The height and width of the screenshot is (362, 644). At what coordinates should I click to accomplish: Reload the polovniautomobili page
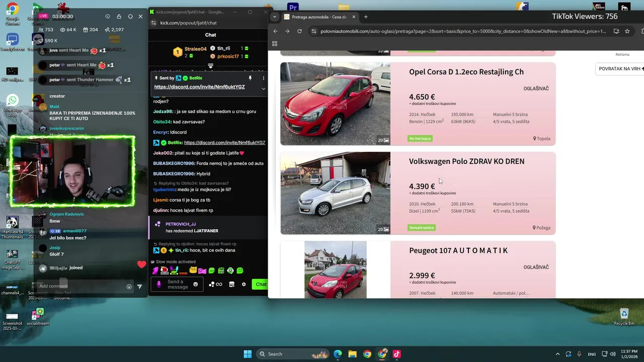(x=299, y=31)
